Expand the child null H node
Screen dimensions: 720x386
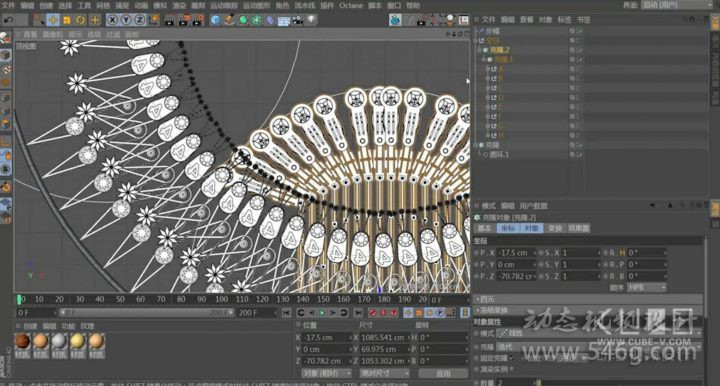point(488,135)
